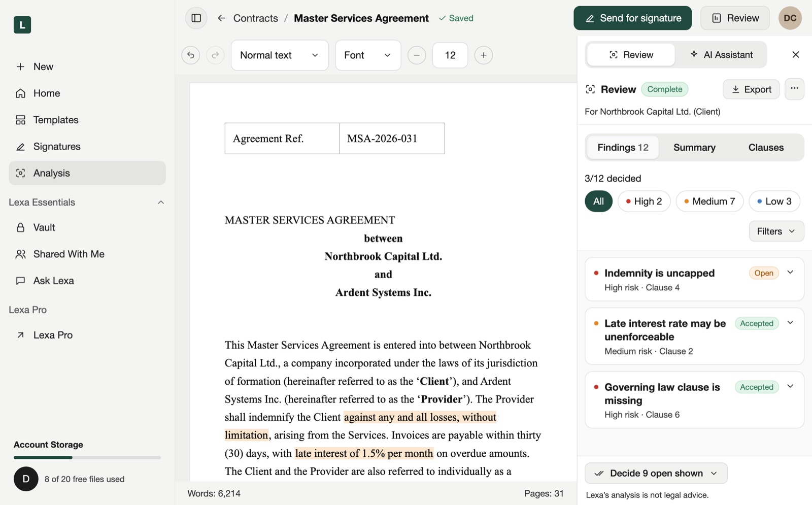Click the '8 of 20 free files used' text

pyautogui.click(x=85, y=479)
